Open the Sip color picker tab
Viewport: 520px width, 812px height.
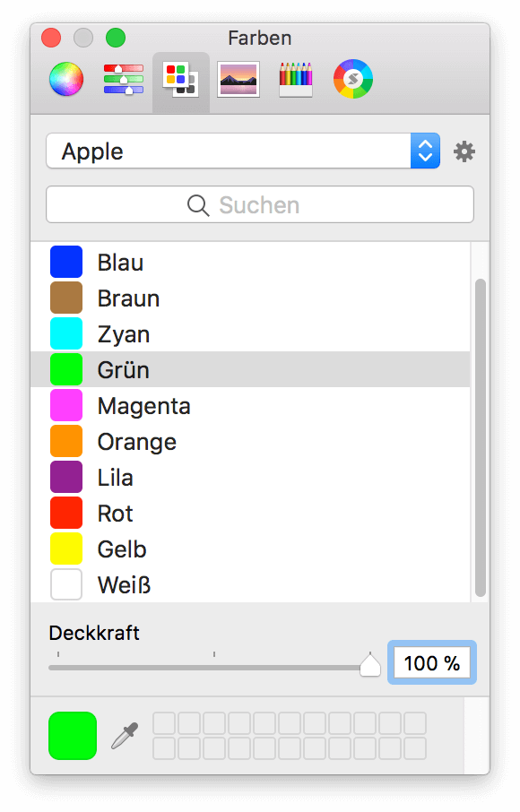(353, 79)
